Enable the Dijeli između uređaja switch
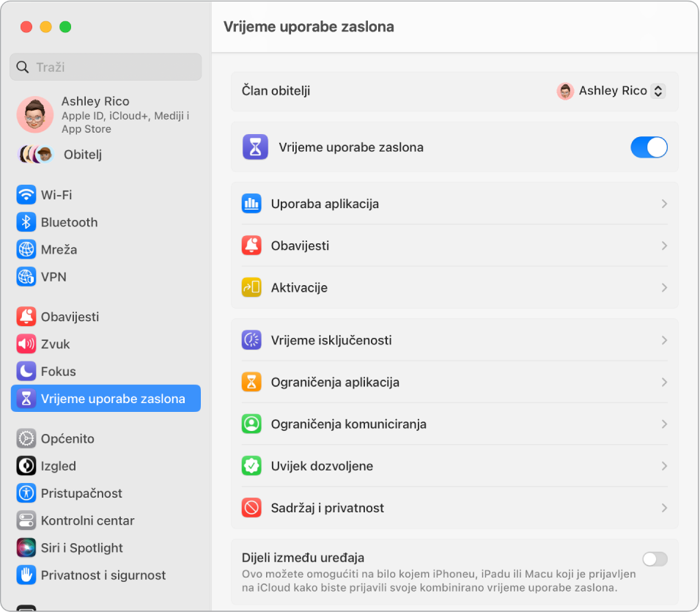 [x=655, y=559]
